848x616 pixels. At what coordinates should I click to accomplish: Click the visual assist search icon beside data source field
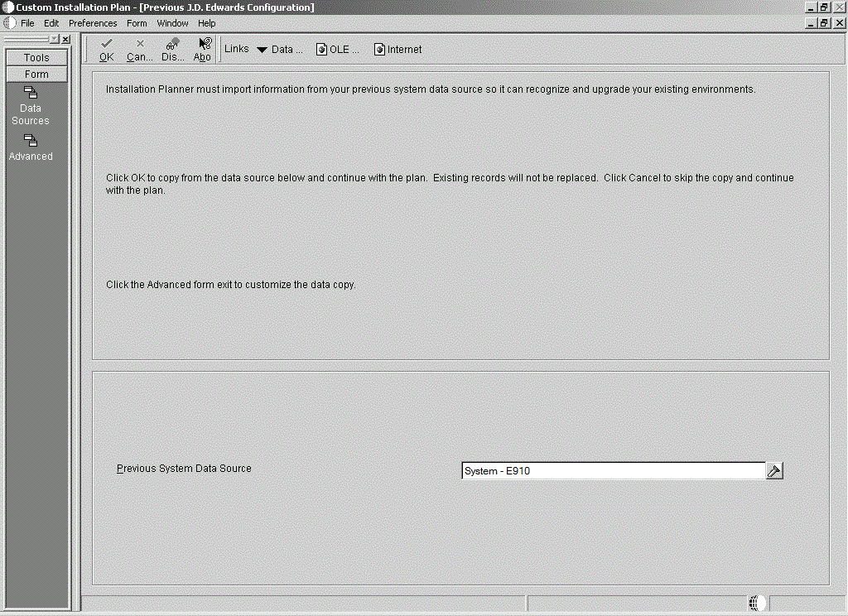pos(774,471)
